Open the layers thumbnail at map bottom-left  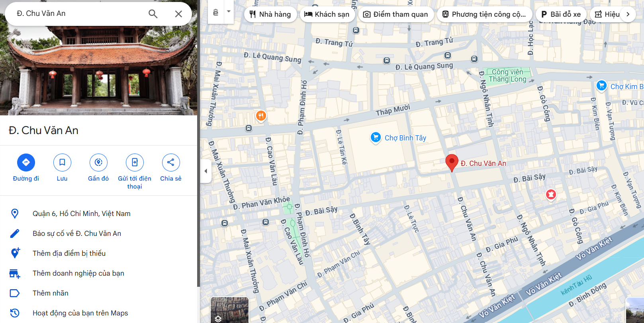click(x=229, y=310)
